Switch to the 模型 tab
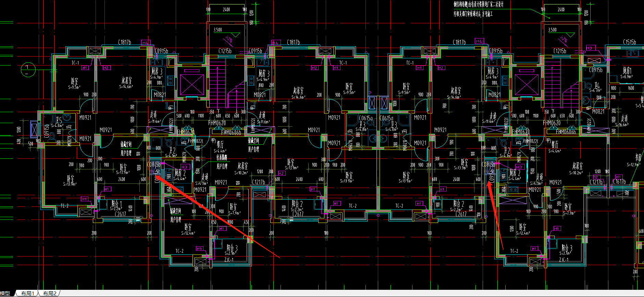The width and height of the screenshot is (644, 297). pyautogui.click(x=5, y=294)
